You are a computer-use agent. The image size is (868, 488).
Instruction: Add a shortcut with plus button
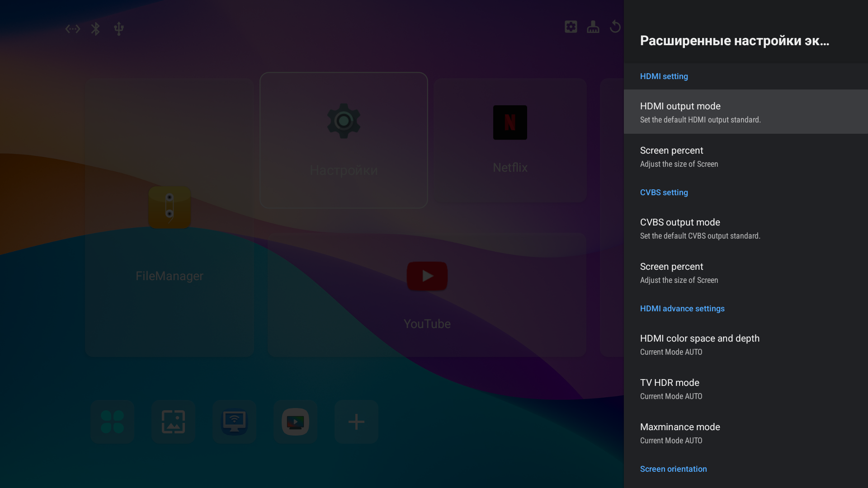point(356,422)
